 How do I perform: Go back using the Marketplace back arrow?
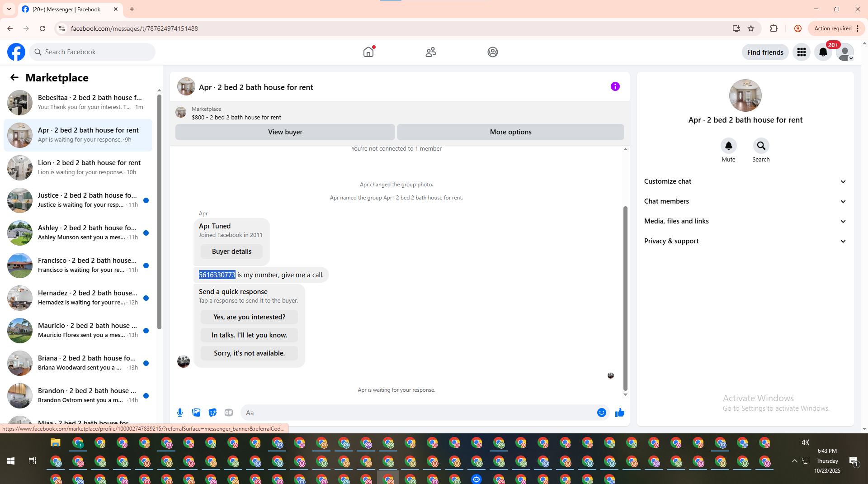click(x=14, y=77)
